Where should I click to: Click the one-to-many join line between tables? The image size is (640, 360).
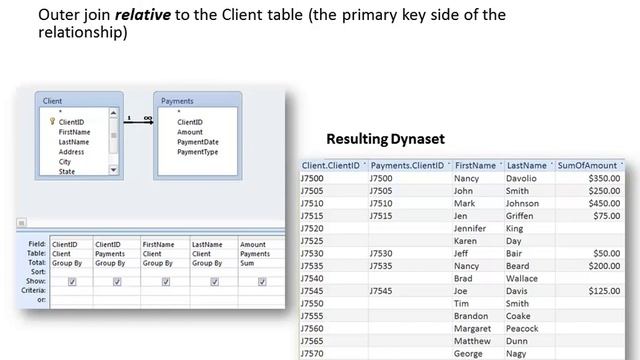click(138, 122)
